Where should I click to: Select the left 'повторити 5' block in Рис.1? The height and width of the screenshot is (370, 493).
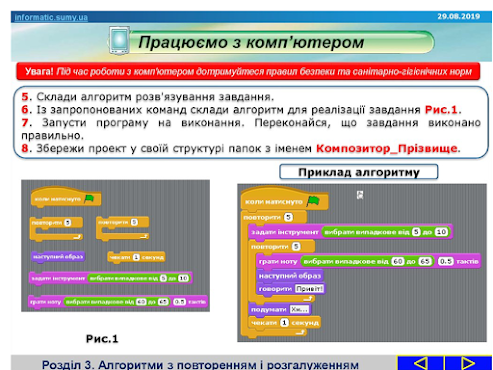[56, 228]
